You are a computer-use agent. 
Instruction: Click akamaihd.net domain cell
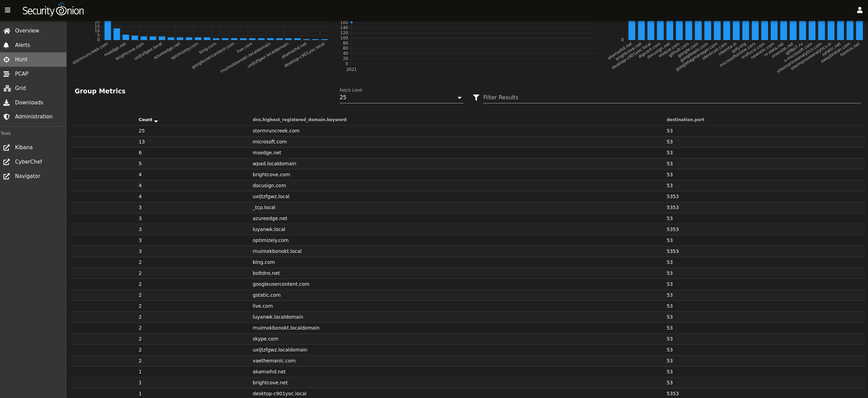(269, 372)
